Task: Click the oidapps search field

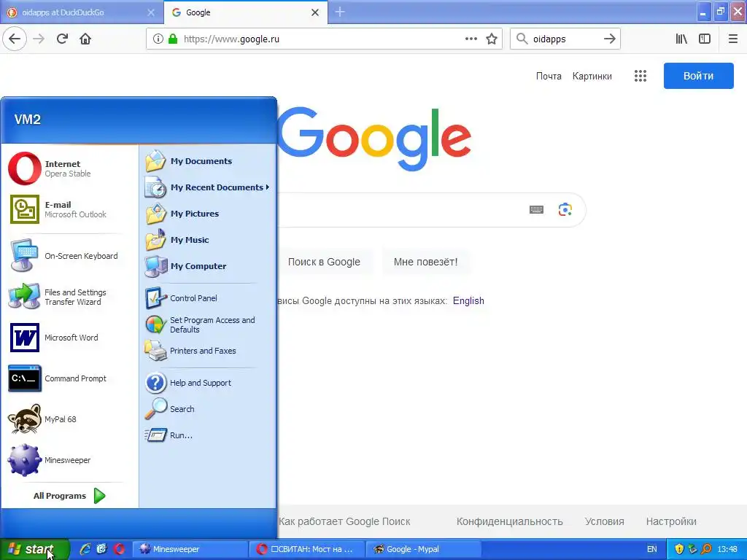Action: click(564, 39)
